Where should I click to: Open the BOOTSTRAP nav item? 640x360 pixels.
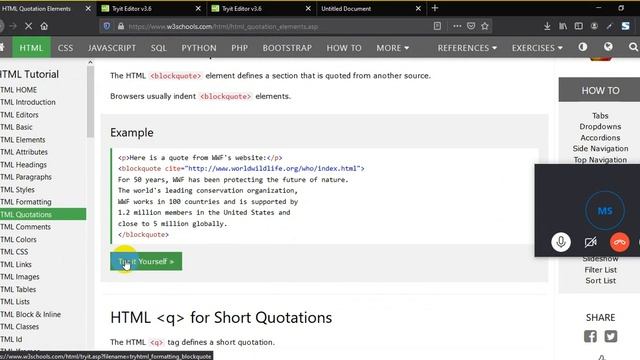(x=287, y=48)
